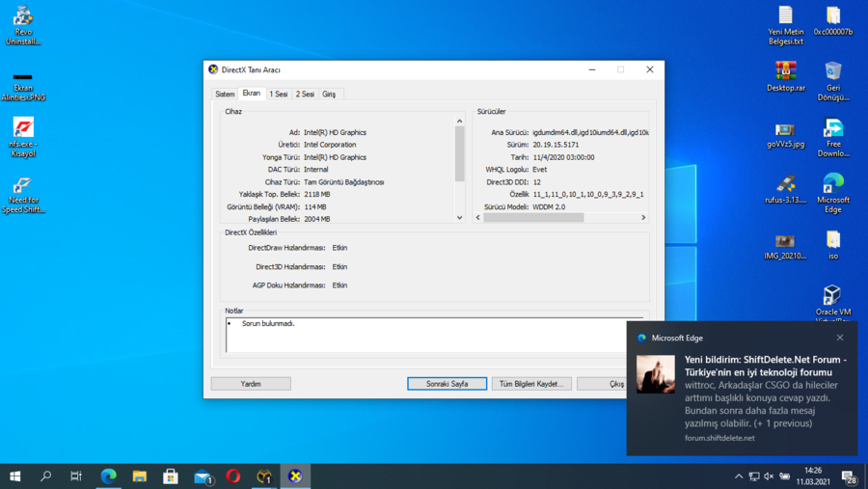Switch to 2 Sesi tab
Screen dimensions: 868x489
(305, 95)
